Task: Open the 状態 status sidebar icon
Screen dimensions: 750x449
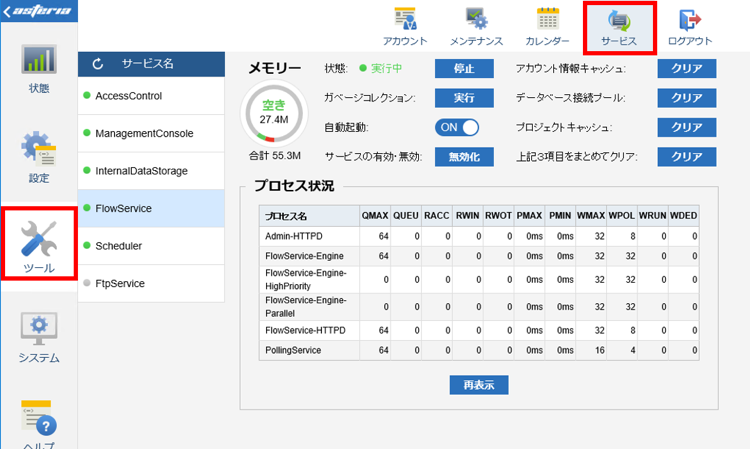Action: pyautogui.click(x=39, y=69)
